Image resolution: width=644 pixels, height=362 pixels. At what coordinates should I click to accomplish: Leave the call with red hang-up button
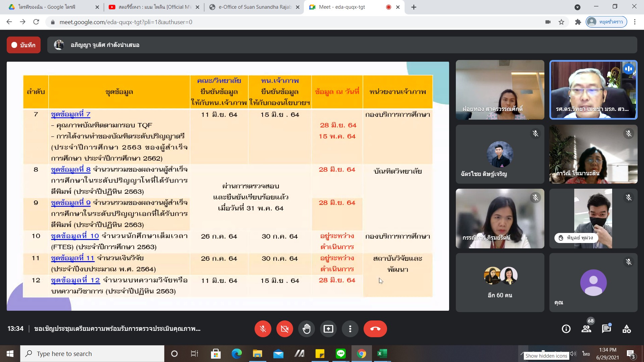pyautogui.click(x=375, y=329)
